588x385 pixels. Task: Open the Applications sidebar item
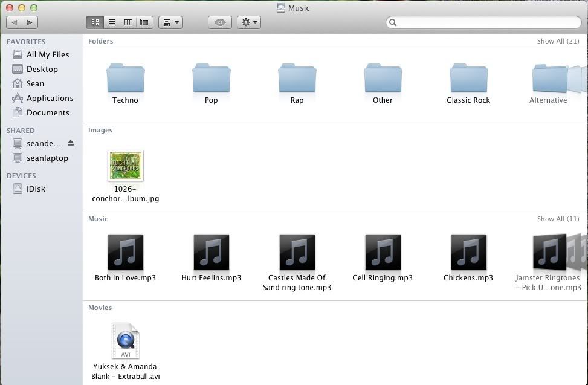pyautogui.click(x=51, y=98)
